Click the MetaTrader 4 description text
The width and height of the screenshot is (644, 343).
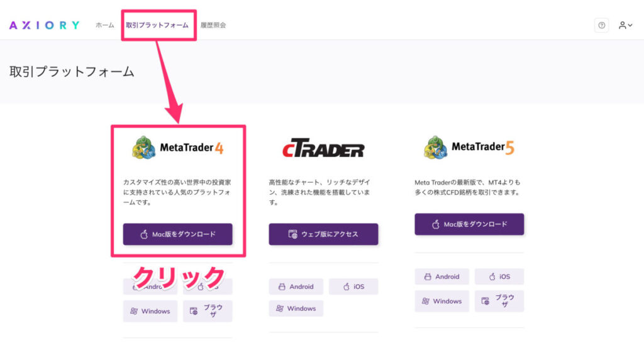coord(177,192)
